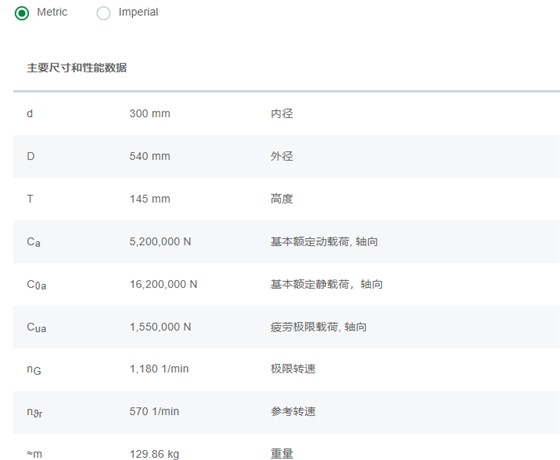The width and height of the screenshot is (560, 460).
Task: Select the Metric radio button
Action: tap(22, 13)
